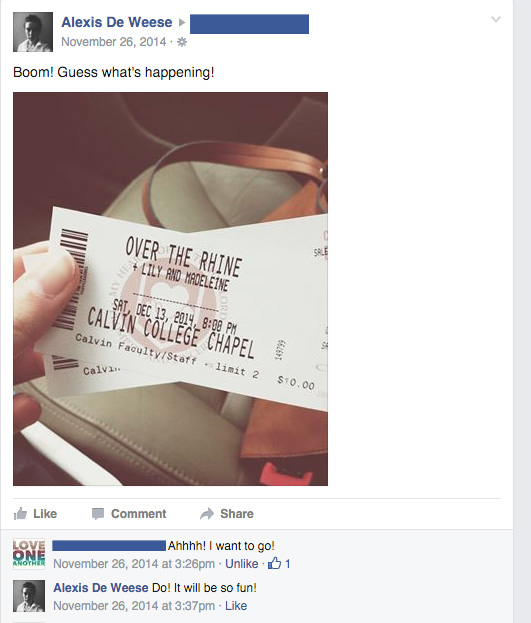View who liked the first comment via the thumbs-up count
Image resolution: width=531 pixels, height=623 pixels.
(x=279, y=563)
